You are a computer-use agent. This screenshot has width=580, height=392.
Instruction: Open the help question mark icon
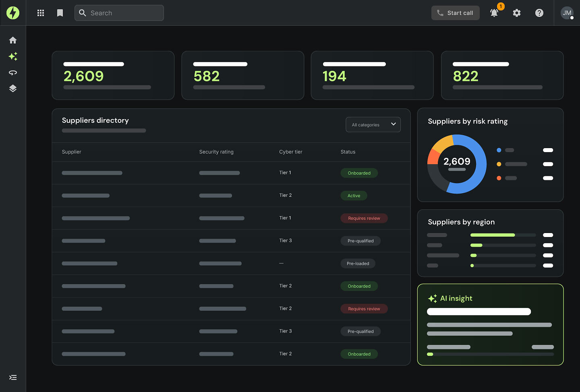pos(539,13)
